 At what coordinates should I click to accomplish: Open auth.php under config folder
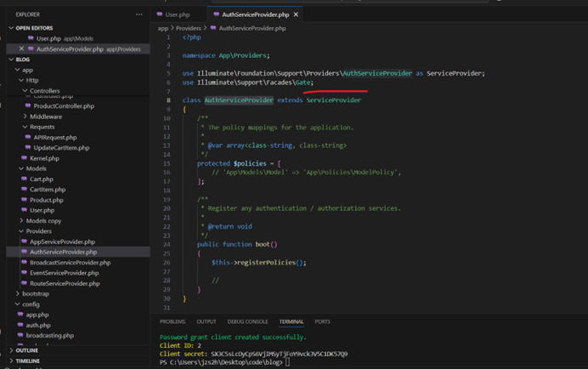coord(38,325)
